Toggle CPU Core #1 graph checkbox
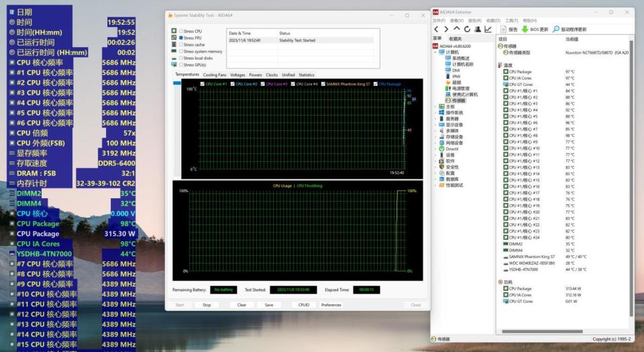 point(202,84)
